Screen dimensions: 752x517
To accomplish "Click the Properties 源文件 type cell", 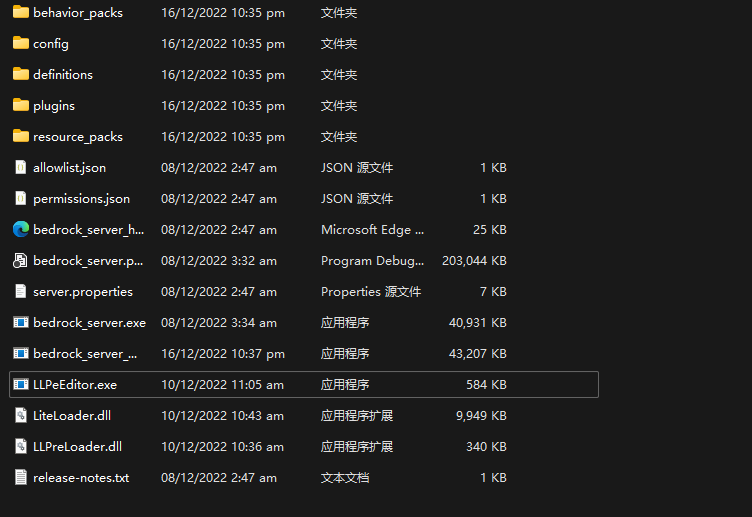I will tap(371, 292).
